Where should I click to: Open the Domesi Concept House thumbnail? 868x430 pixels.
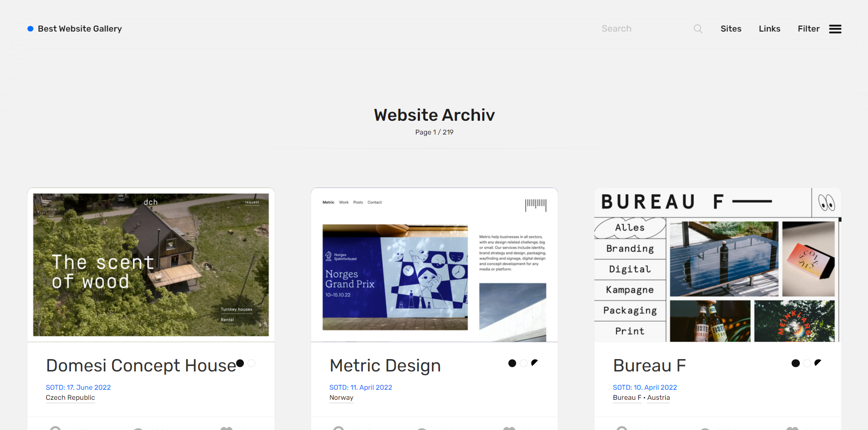point(151,265)
